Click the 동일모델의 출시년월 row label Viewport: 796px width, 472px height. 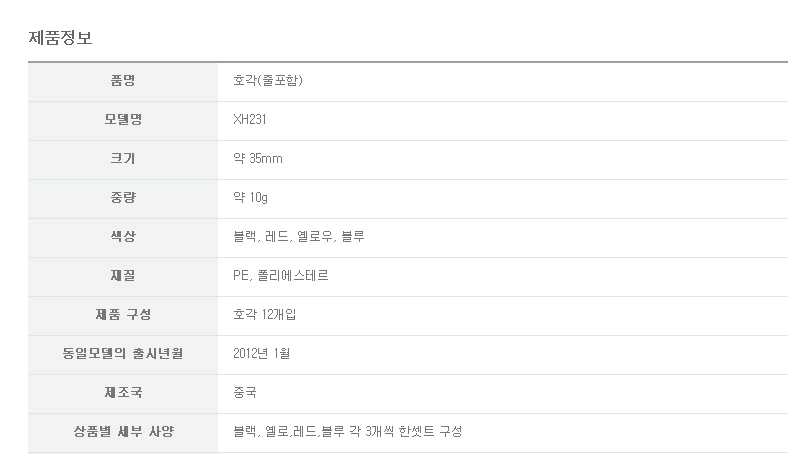point(123,354)
